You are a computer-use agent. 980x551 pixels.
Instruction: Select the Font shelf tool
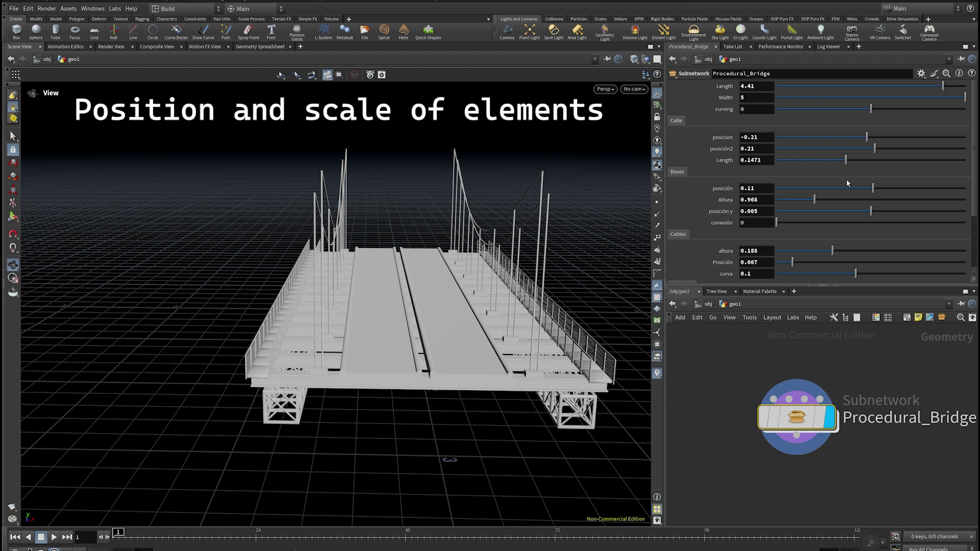click(x=271, y=32)
